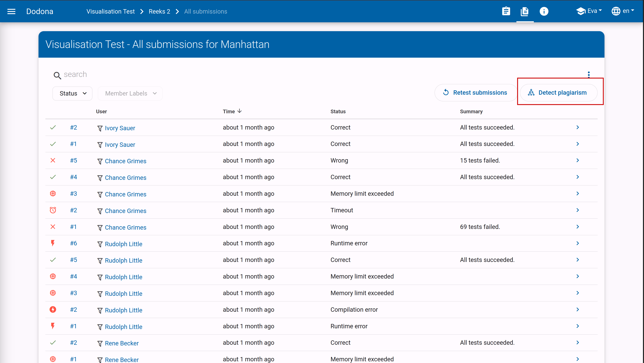The width and height of the screenshot is (644, 363).
Task: Click the magnifier search icon
Action: (x=57, y=75)
